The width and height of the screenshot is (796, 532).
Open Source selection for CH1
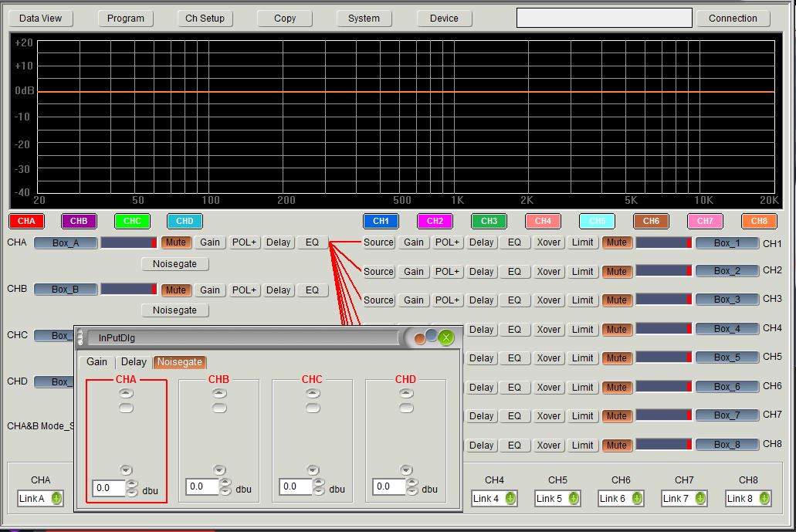[x=379, y=242]
